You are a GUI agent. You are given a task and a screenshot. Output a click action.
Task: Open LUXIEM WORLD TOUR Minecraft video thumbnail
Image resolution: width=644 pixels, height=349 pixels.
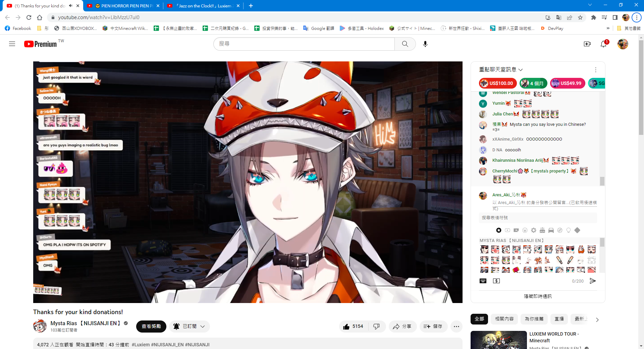click(x=498, y=340)
